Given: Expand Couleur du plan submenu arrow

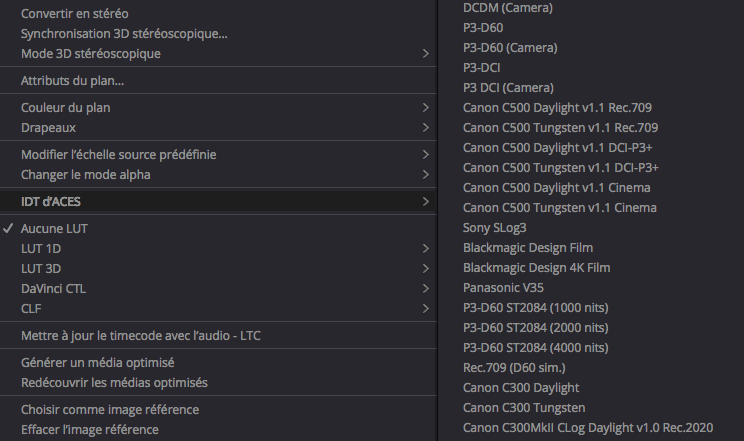Looking at the screenshot, I should 426,108.
